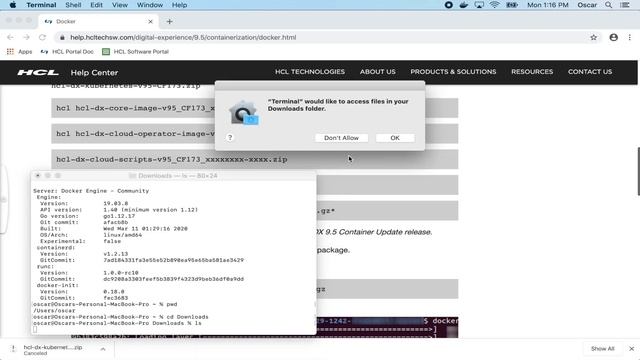Click the page vertical scrollbar
This screenshot has width=640, height=360.
638,171
